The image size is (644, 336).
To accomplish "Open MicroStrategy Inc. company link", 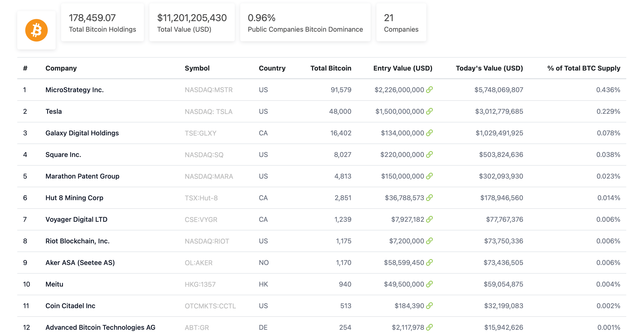I will click(75, 90).
